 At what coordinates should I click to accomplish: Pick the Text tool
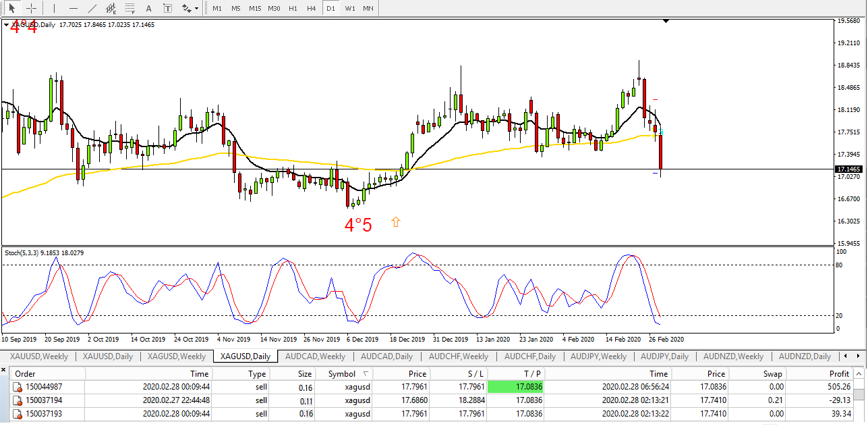coord(149,8)
